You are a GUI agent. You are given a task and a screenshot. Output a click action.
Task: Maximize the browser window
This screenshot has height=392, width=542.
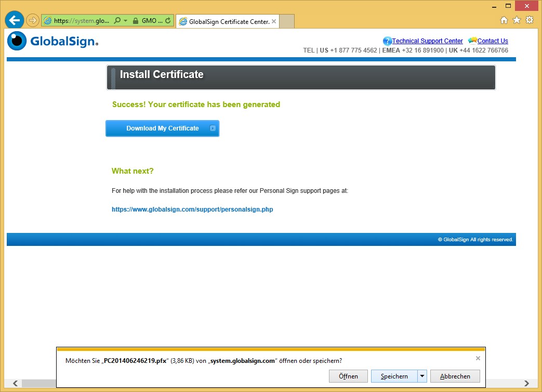(x=508, y=6)
